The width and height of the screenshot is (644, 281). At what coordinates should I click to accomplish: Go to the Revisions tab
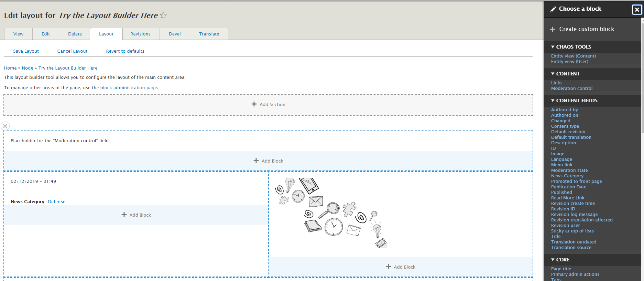[140, 34]
